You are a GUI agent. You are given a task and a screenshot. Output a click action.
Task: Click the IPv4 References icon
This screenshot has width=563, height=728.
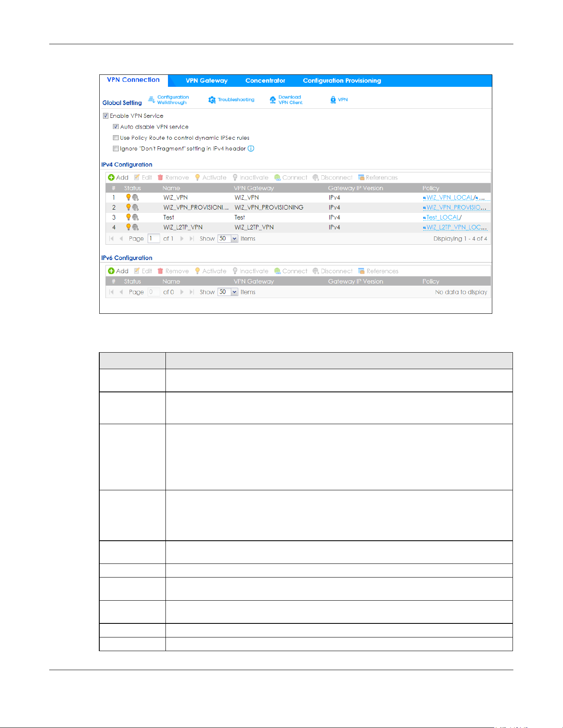point(361,177)
